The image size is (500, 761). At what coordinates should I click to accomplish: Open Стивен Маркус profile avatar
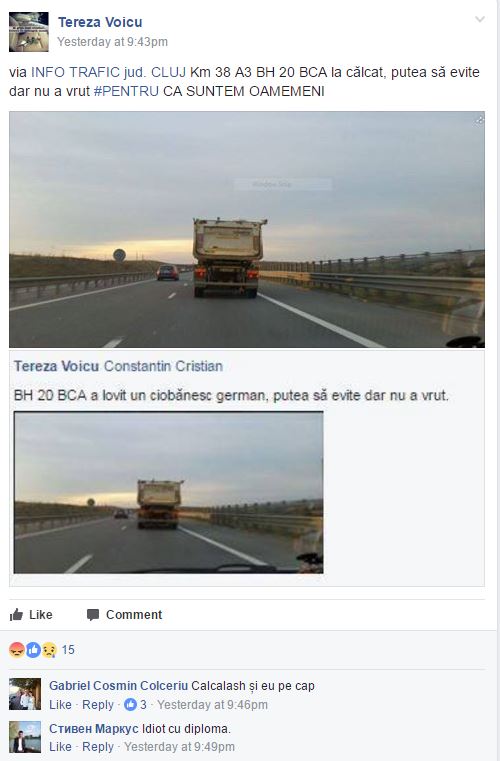point(25,737)
